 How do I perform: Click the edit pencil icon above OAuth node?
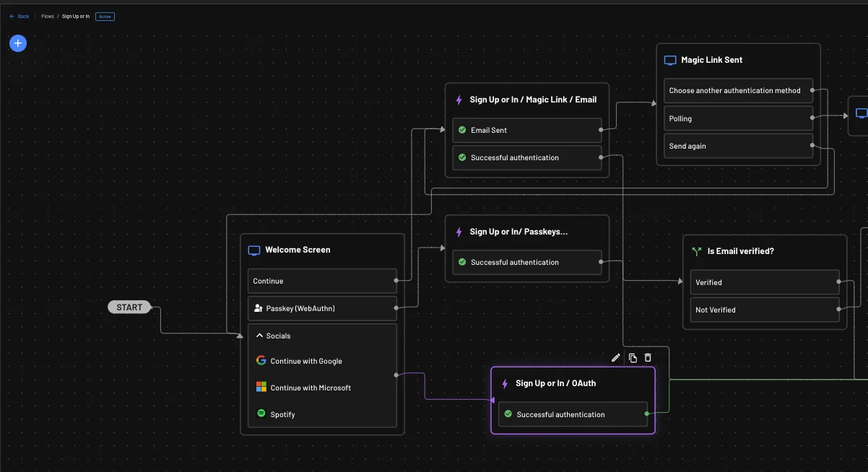pos(616,357)
